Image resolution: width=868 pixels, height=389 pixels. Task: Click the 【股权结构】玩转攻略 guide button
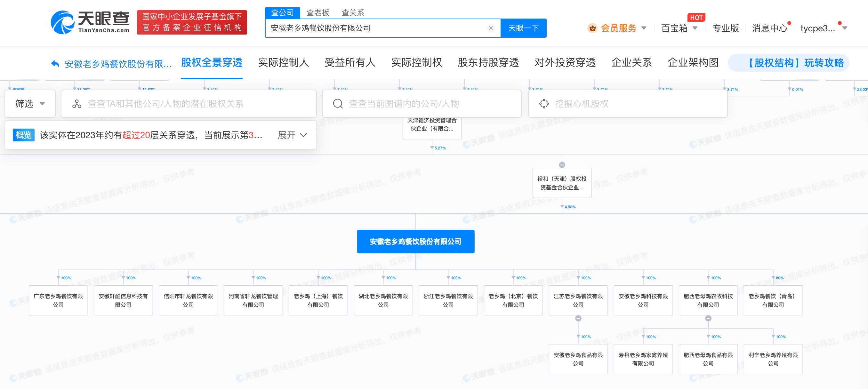point(789,63)
